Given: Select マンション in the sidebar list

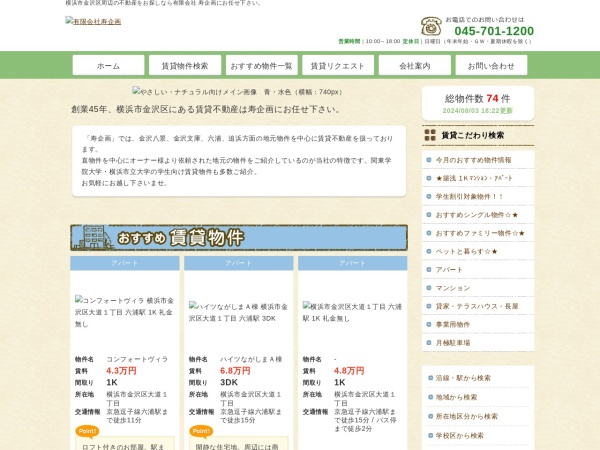Looking at the screenshot, I should (453, 288).
